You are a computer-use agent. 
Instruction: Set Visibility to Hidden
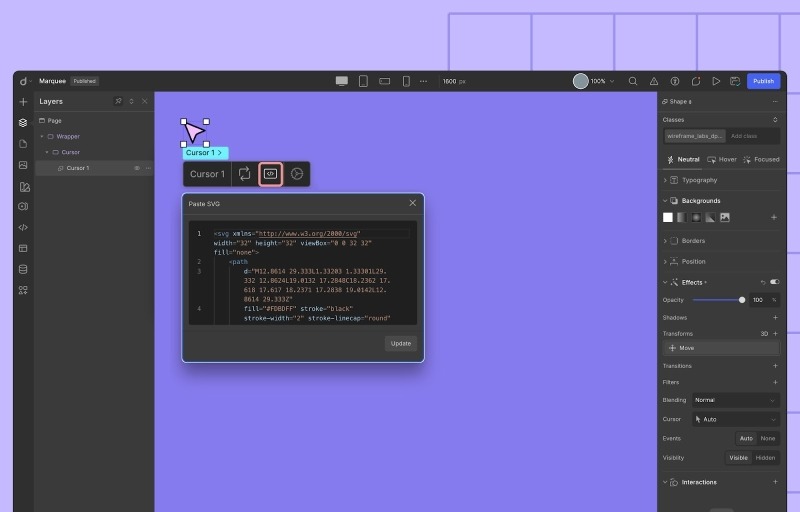(765, 457)
